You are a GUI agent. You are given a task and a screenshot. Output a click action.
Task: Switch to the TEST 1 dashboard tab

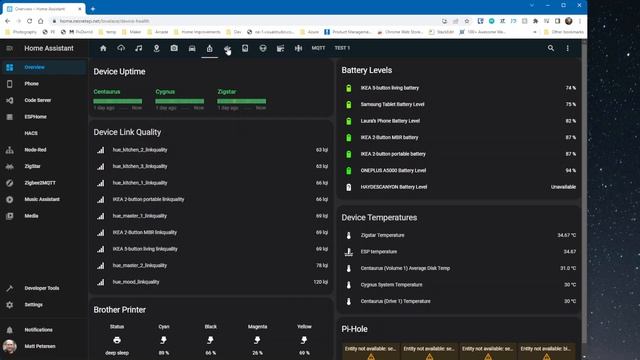(342, 48)
